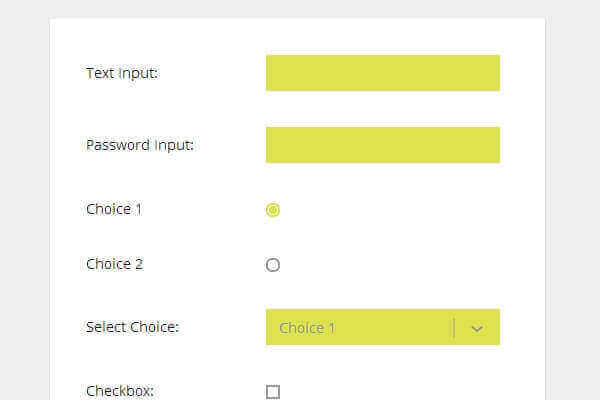
Task: Focus the yellow Password Input field
Action: [382, 145]
